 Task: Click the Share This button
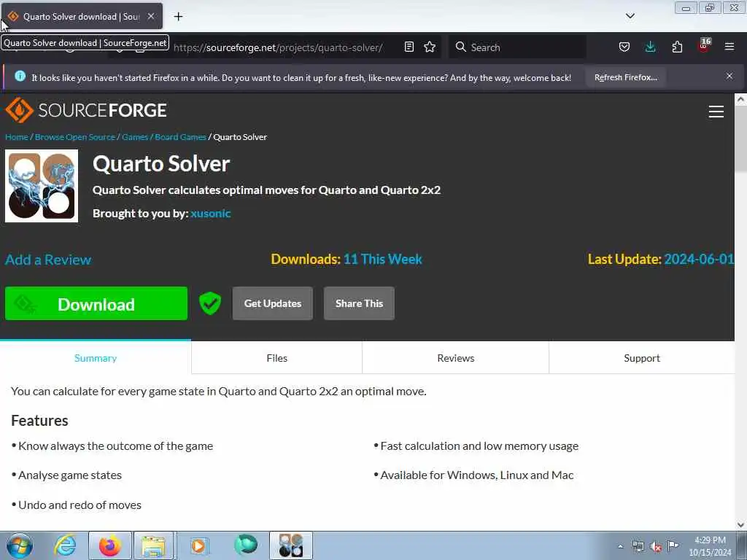pyautogui.click(x=359, y=303)
